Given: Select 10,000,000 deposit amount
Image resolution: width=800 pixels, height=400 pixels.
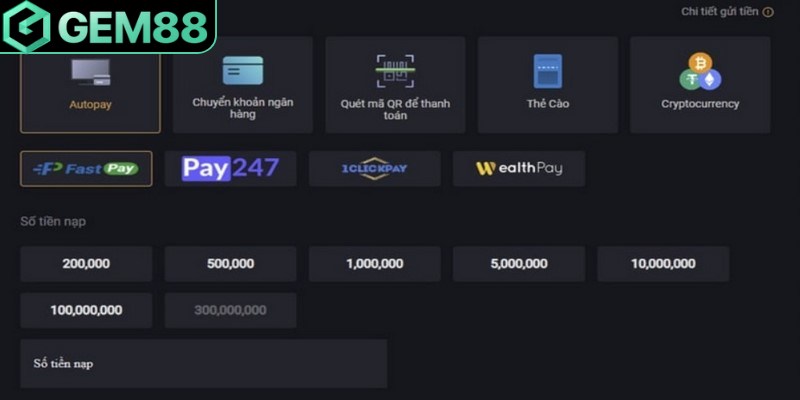Looking at the screenshot, I should pyautogui.click(x=662, y=264).
